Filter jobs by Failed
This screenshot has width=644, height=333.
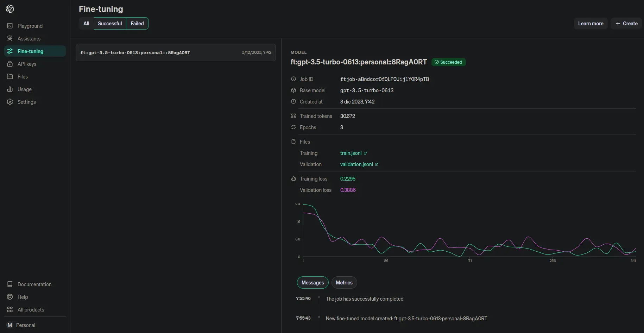click(137, 24)
